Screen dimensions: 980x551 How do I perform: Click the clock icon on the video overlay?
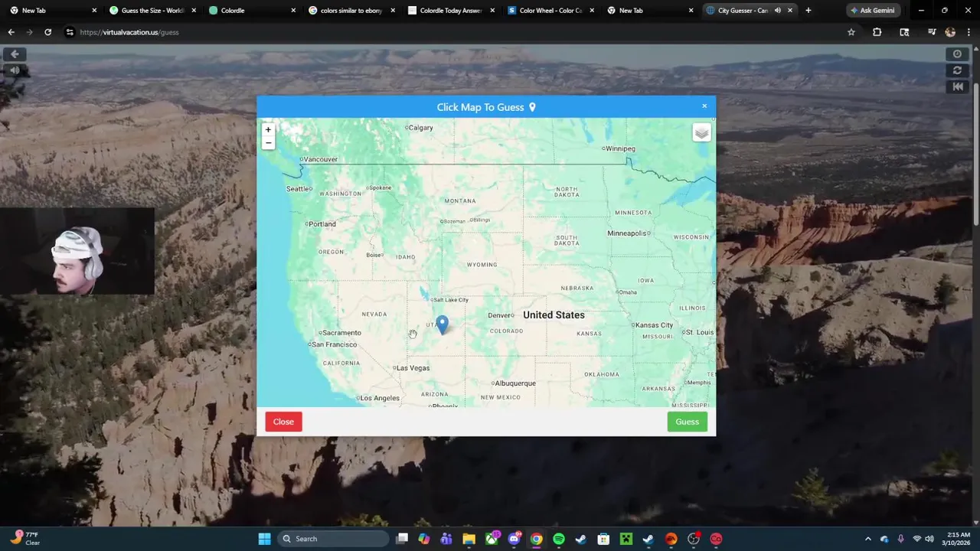[x=957, y=54]
